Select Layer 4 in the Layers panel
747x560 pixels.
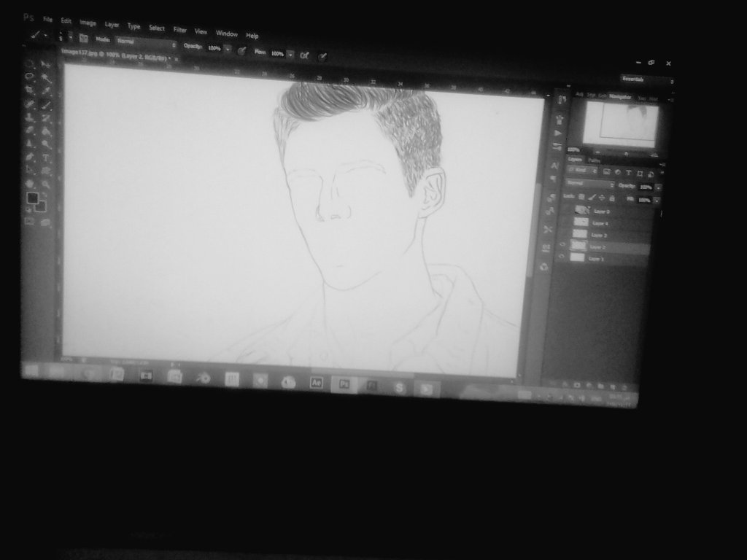pyautogui.click(x=600, y=223)
